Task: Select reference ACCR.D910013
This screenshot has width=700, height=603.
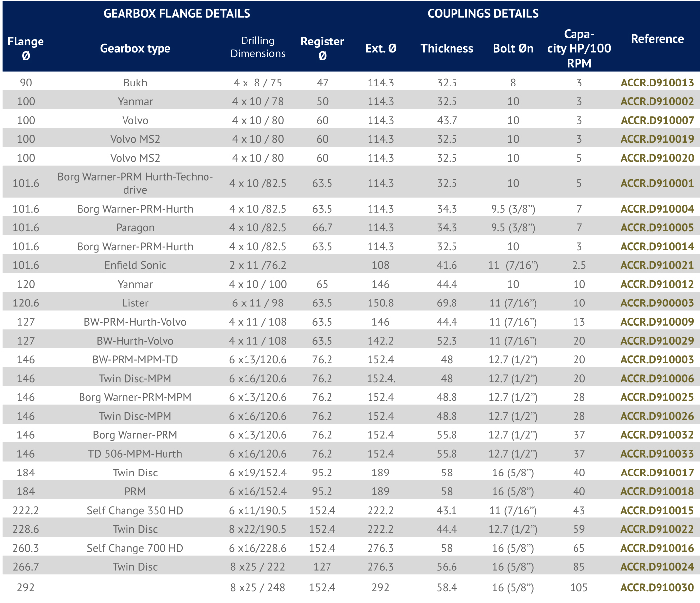Action: [x=658, y=83]
